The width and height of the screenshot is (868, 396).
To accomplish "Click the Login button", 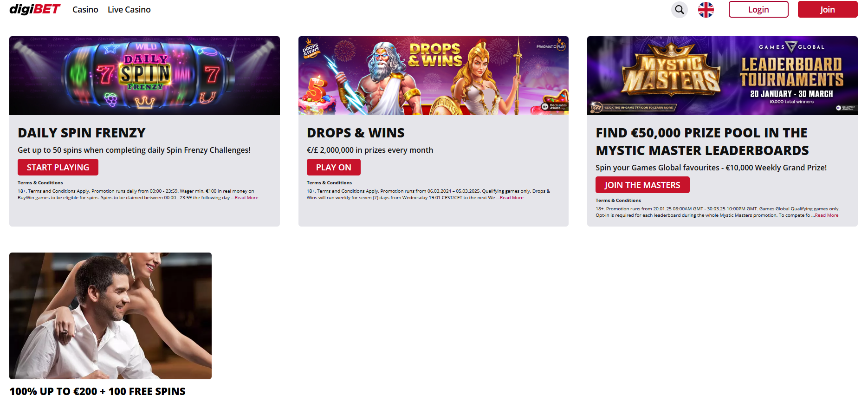I will (x=758, y=9).
